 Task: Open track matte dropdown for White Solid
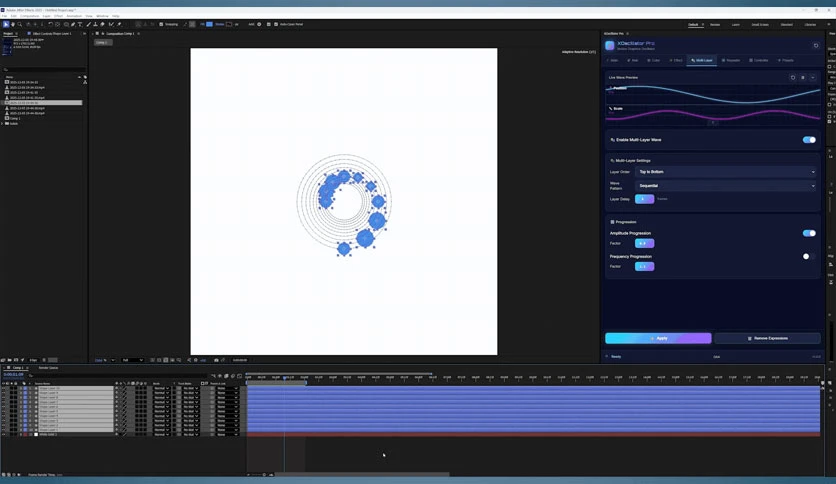click(190, 434)
